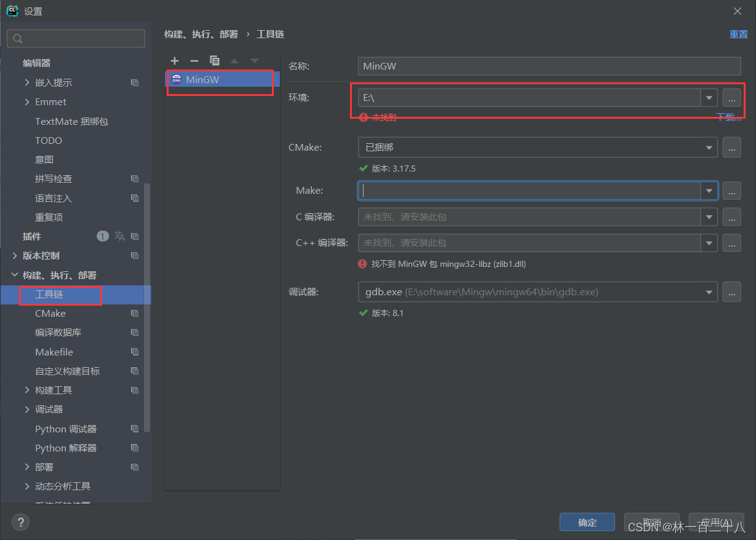Open the TextMate 捆绑包 settings

71,121
